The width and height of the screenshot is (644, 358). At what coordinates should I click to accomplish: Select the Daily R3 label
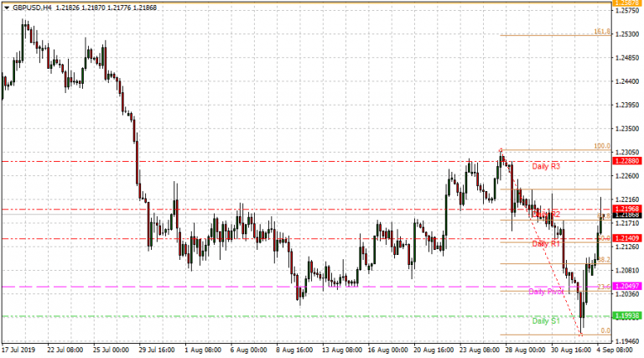546,167
